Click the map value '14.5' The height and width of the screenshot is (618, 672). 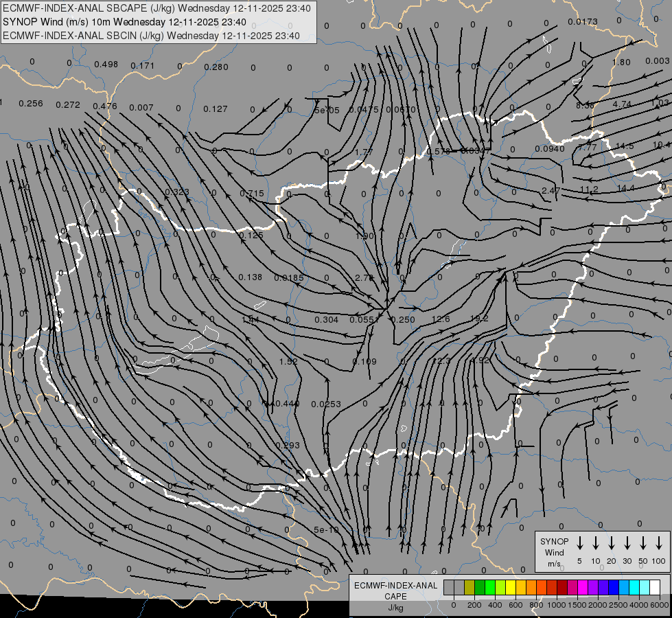point(625,146)
